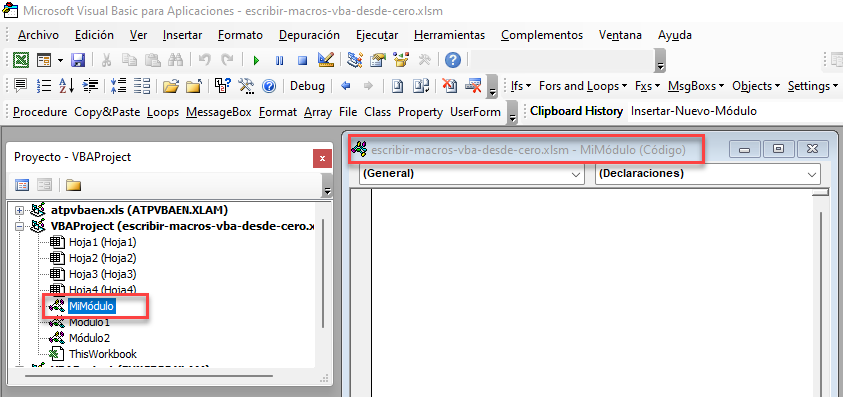Open Find with the binoculars icon

pyautogui.click(x=176, y=60)
